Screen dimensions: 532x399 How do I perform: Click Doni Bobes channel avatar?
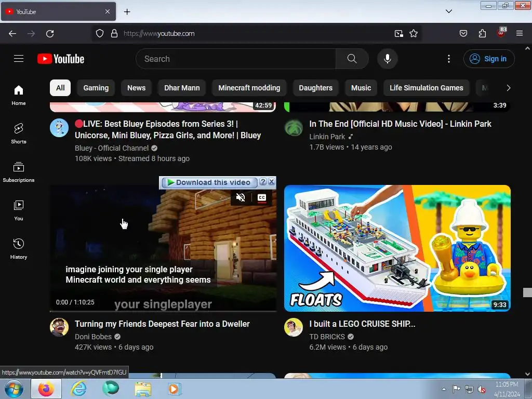[59, 327]
